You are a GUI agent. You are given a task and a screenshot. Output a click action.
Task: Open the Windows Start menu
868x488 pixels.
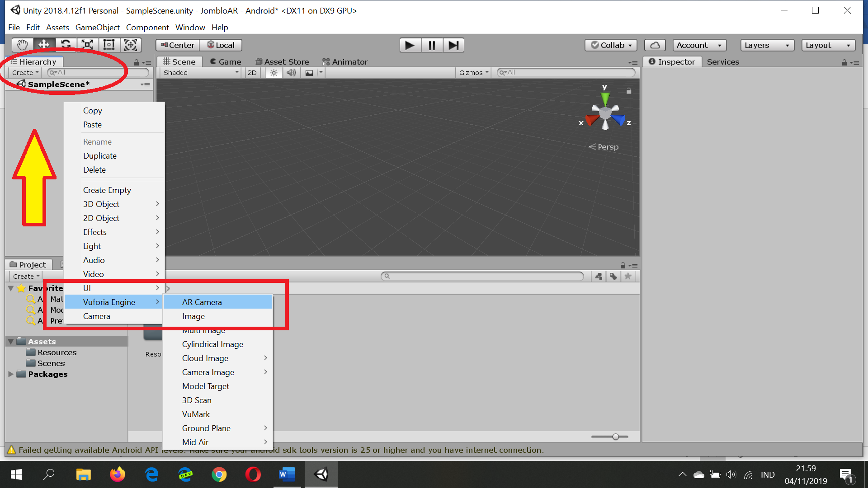tap(16, 474)
